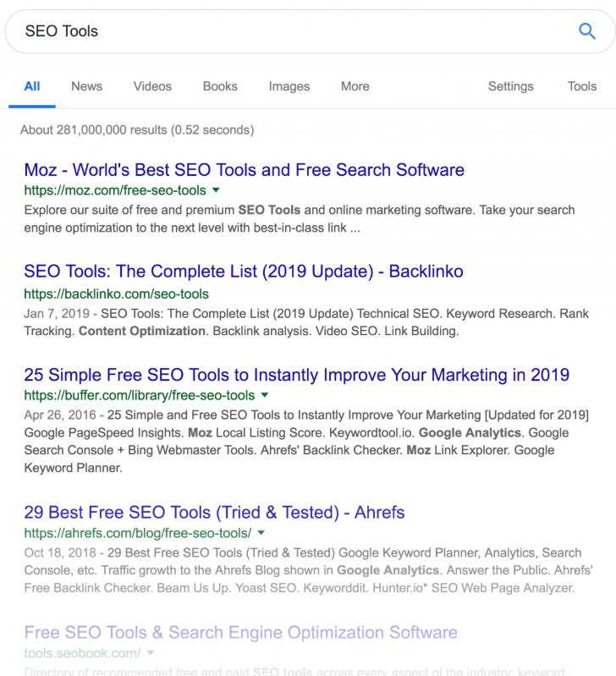The width and height of the screenshot is (616, 676).
Task: Open Moz World's Best SEO Tools result
Action: click(x=245, y=170)
